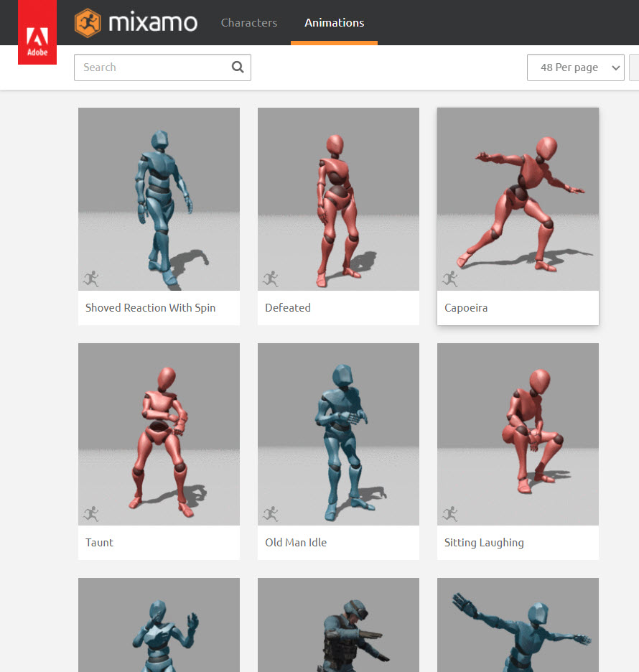
Task: Focus the Search input field
Action: 162,67
